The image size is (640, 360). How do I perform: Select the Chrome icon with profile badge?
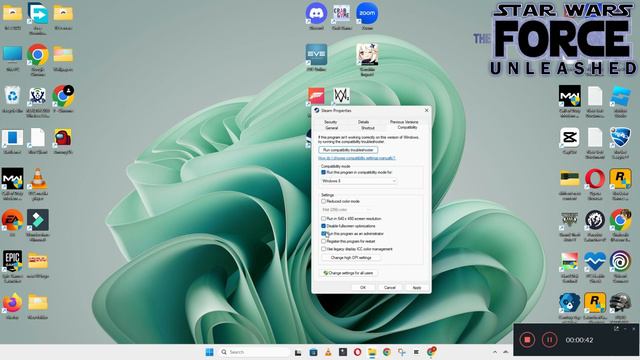click(63, 96)
